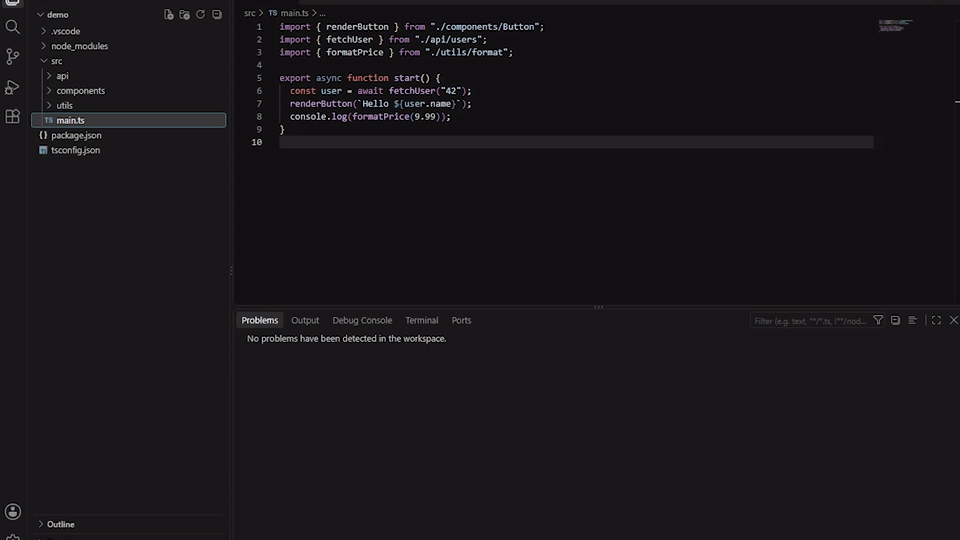Click the New File icon in explorer
This screenshot has height=540, width=960.
click(x=168, y=14)
